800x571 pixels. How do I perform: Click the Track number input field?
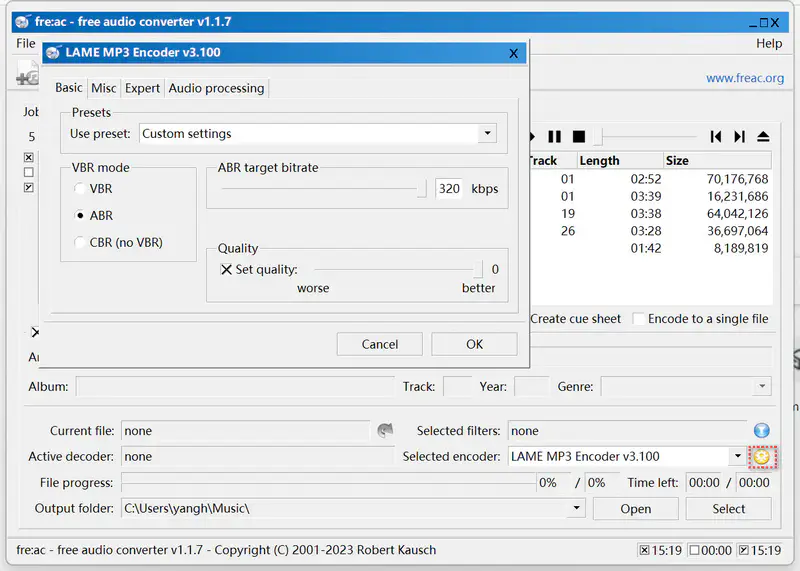point(458,386)
